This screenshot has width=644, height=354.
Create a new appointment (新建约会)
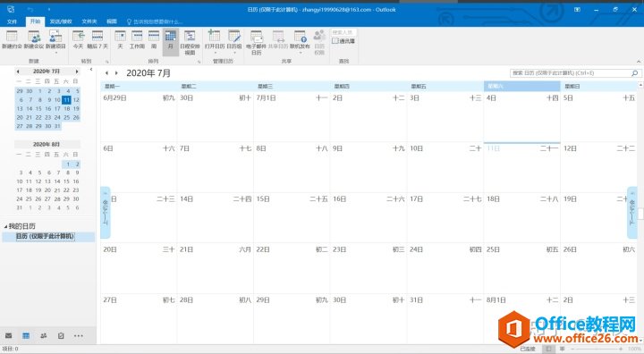point(12,39)
